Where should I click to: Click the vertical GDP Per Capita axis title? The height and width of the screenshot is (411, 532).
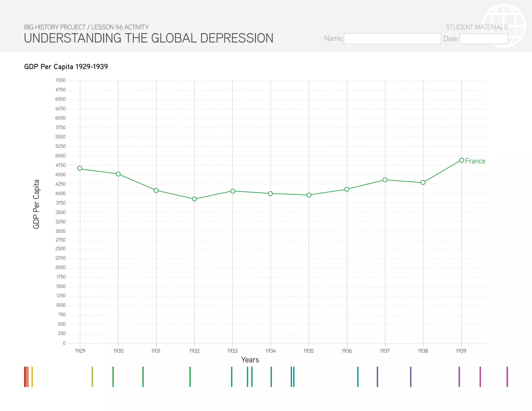(36, 204)
